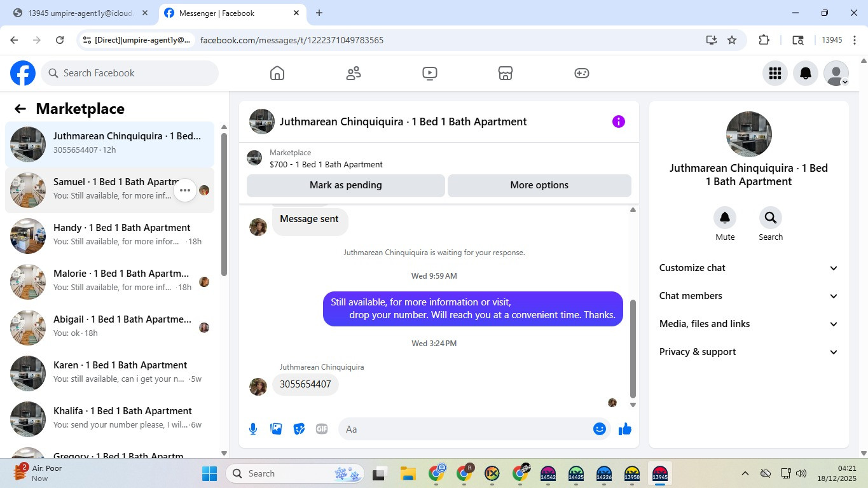The image size is (868, 488).
Task: Open Abigail chat conversation
Action: click(110, 328)
